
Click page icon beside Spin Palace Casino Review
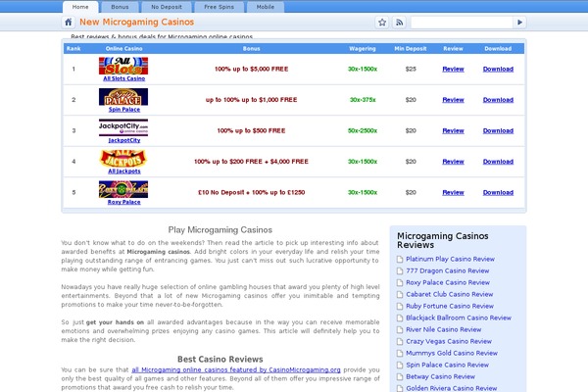tap(400, 365)
